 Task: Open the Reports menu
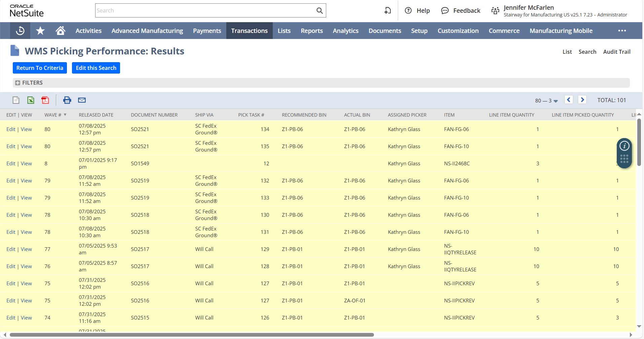tap(312, 31)
